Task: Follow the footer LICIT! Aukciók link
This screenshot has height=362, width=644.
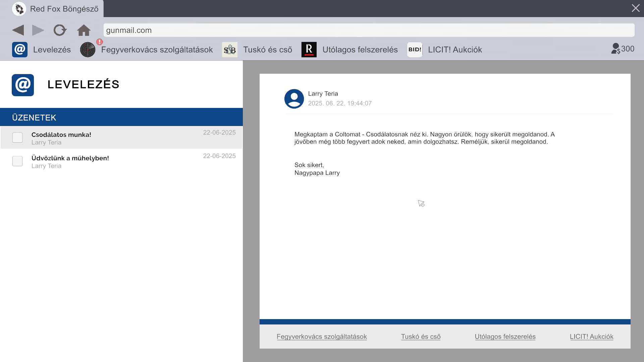Action: [591, 337]
